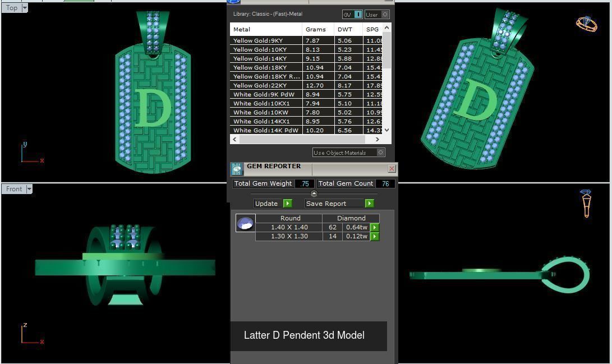This screenshot has width=612, height=364.
Task: Click the blue logo icon above metal library
Action: pos(233,2)
